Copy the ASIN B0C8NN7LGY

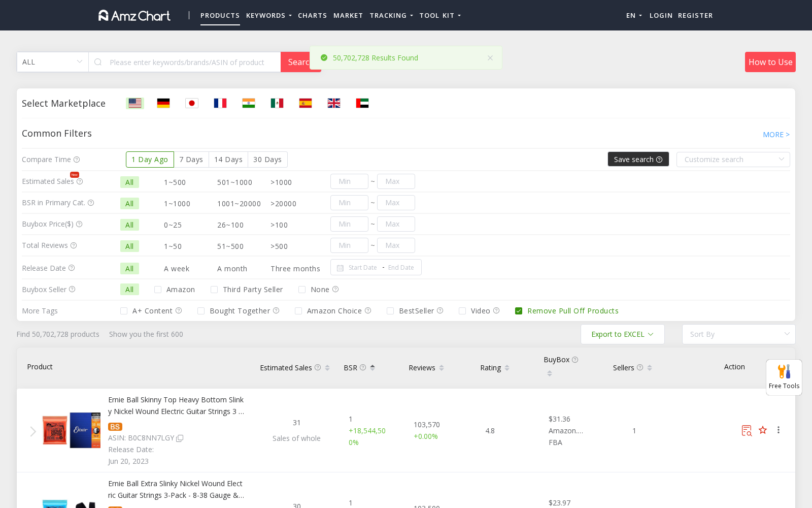point(180,438)
